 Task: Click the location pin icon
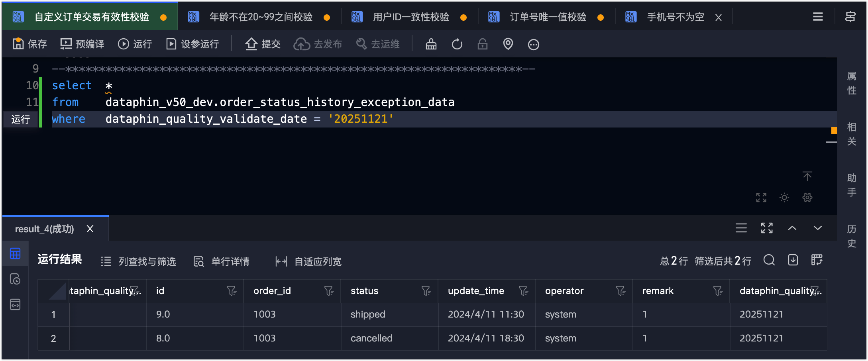508,44
